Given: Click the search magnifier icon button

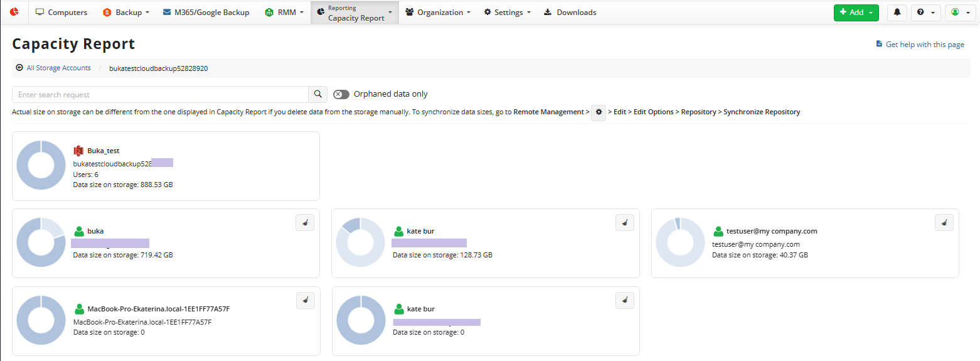Looking at the screenshot, I should pos(318,94).
